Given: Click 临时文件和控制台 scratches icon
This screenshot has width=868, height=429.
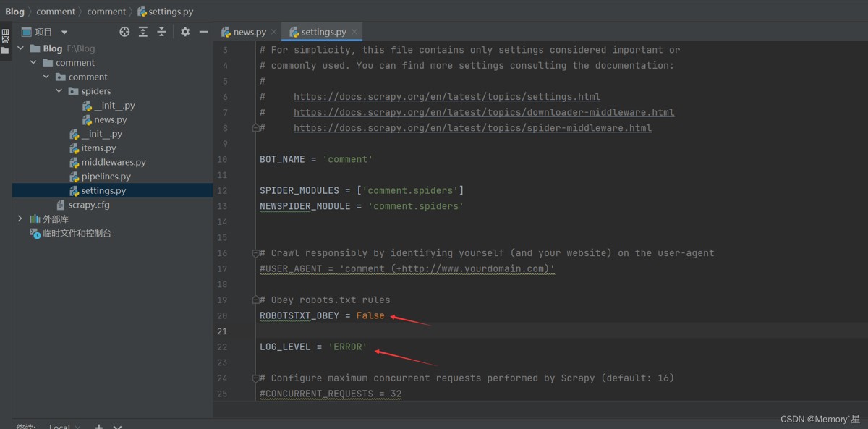Looking at the screenshot, I should pos(35,233).
